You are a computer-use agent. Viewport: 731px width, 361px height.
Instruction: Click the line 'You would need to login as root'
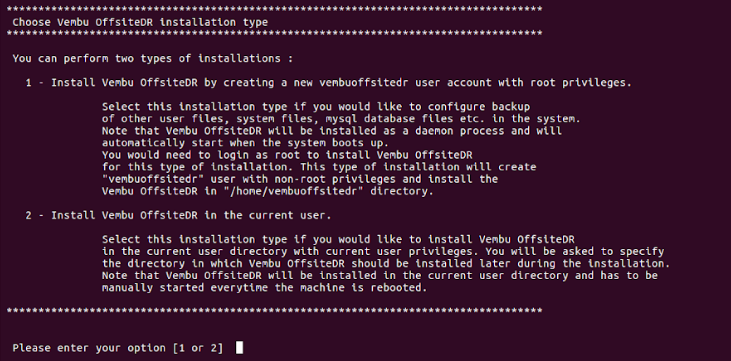287,155
